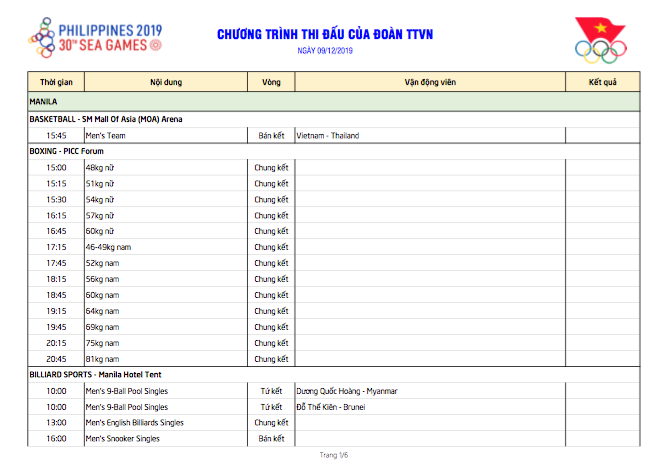The width and height of the screenshot is (665, 469).
Task: Click the Vòng column header
Action: click(x=271, y=82)
